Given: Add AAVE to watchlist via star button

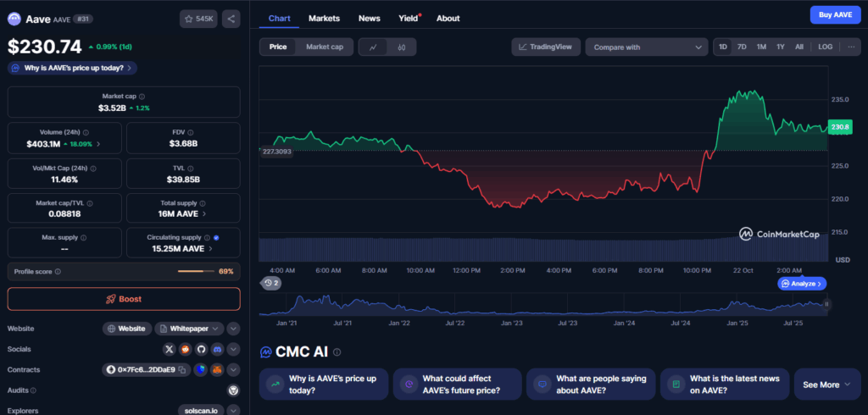Looking at the screenshot, I should coord(200,18).
